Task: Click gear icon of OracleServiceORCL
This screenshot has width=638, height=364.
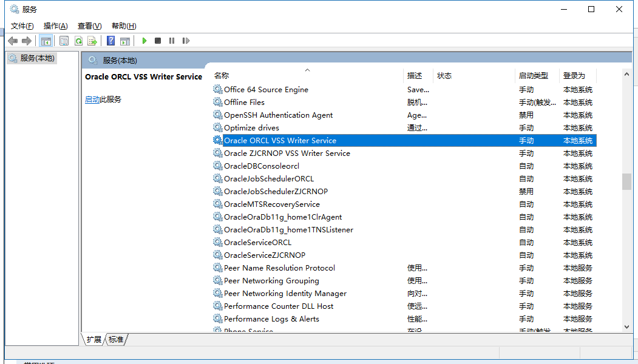Action: coord(218,242)
